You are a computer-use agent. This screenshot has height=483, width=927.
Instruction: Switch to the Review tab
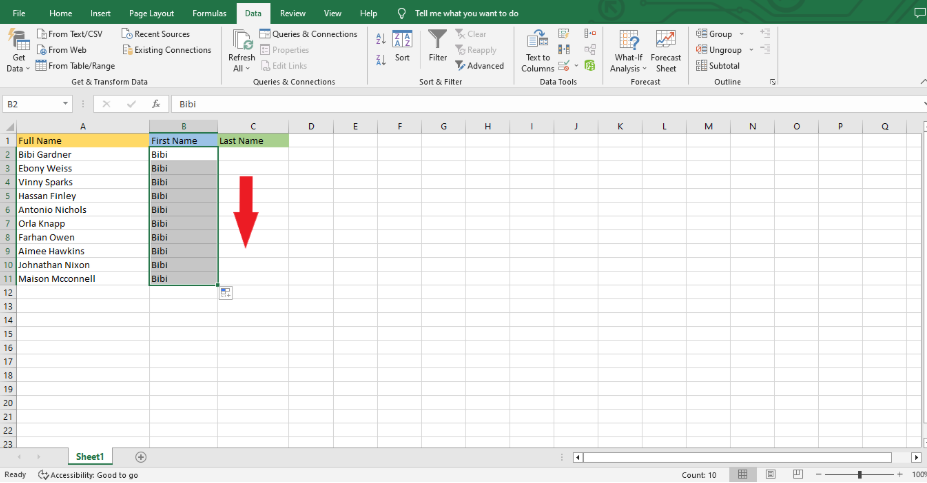pos(293,13)
